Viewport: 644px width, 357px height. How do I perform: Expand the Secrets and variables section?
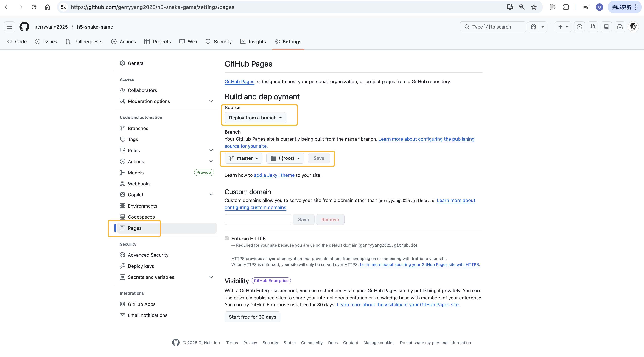coord(151,277)
